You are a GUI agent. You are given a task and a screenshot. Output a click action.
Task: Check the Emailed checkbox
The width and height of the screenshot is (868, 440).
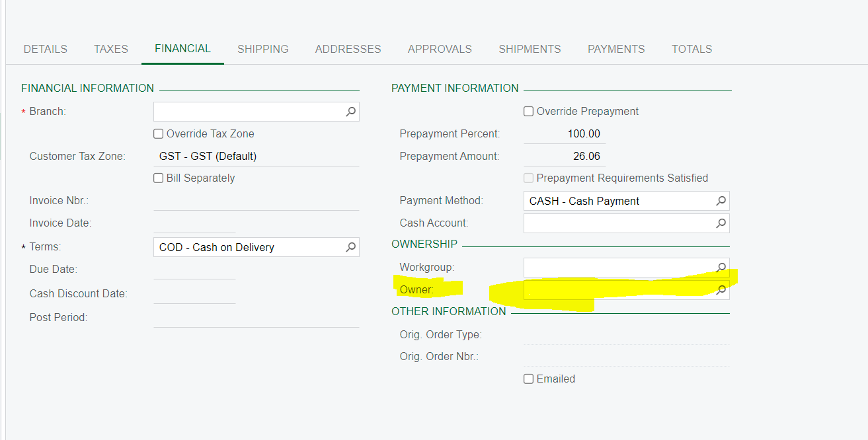point(528,379)
